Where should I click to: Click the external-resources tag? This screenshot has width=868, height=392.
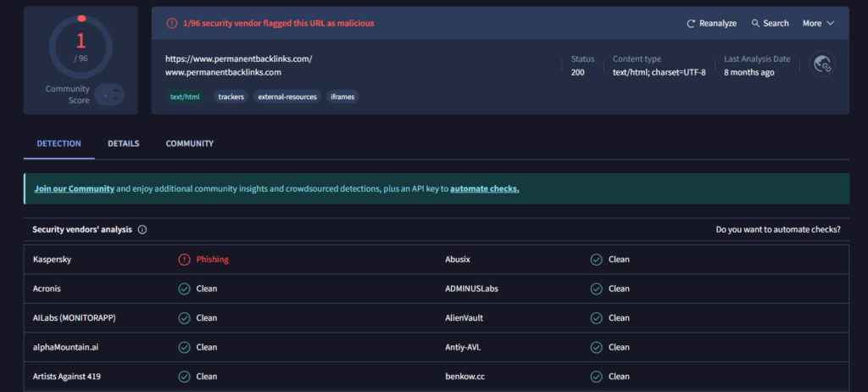(x=287, y=97)
